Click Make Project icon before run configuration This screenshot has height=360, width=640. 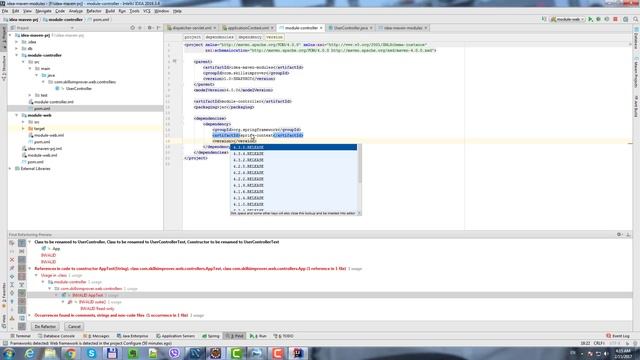(x=544, y=19)
